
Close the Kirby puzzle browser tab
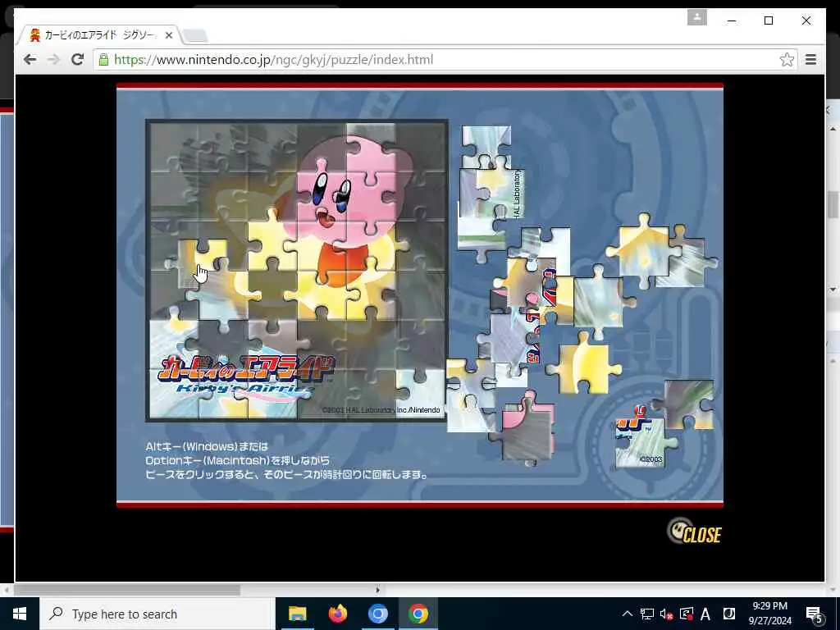(x=169, y=35)
